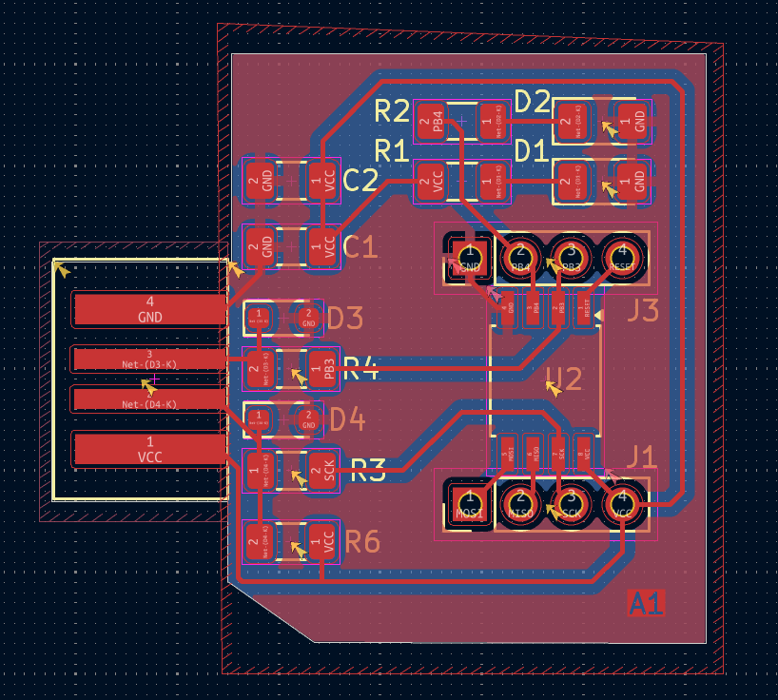
Task: Select the large GND pad 4 on USB connector
Action: pos(149,309)
